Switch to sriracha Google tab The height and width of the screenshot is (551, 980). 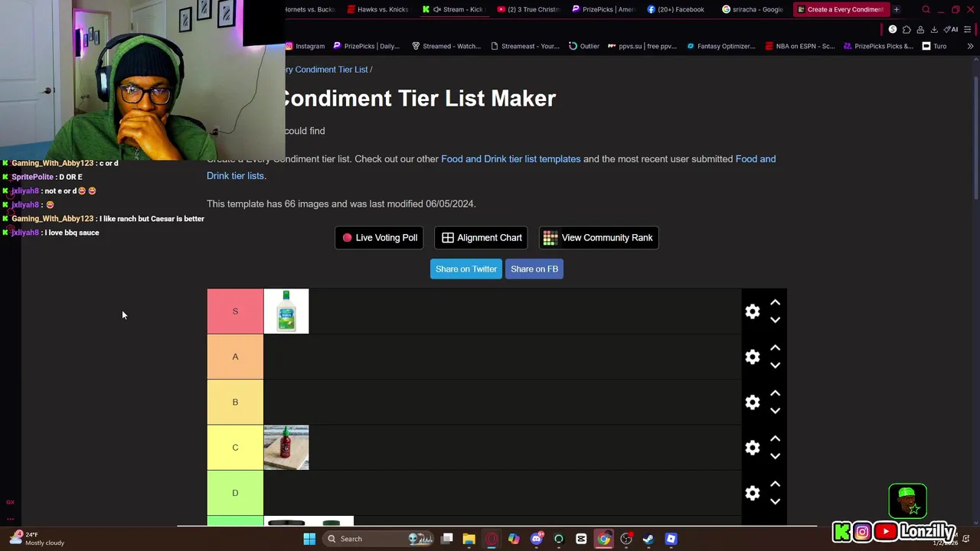click(x=753, y=9)
